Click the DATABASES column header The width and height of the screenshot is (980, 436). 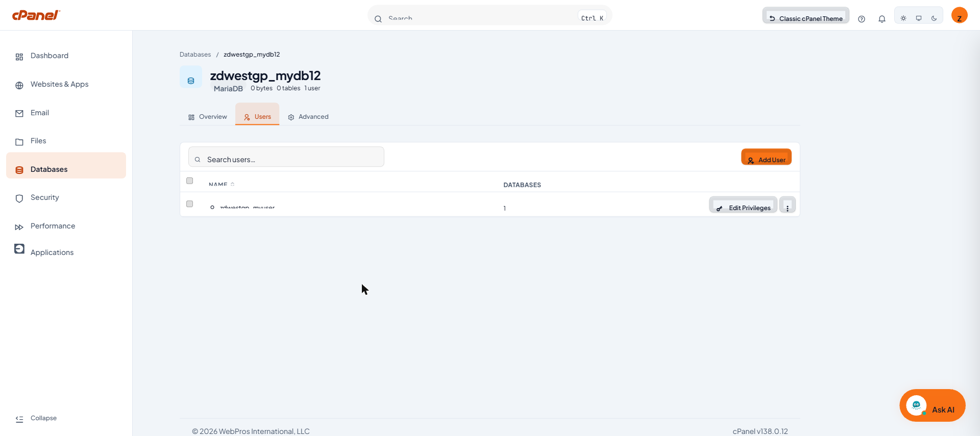click(x=522, y=185)
